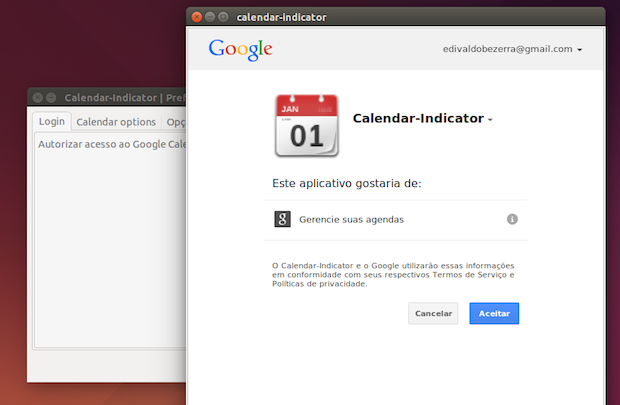Open the edivaldobezerra@gmail.com account dropdown

(512, 49)
